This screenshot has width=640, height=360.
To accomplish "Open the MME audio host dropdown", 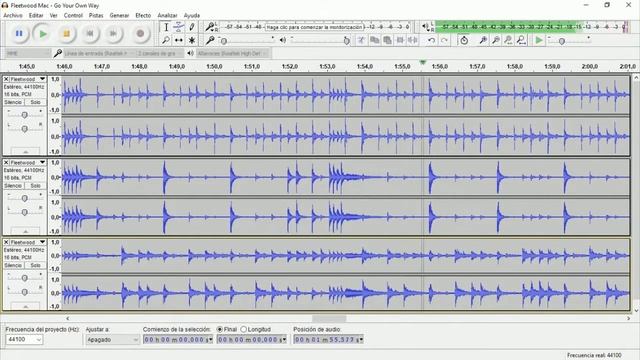I will click(x=28, y=53).
